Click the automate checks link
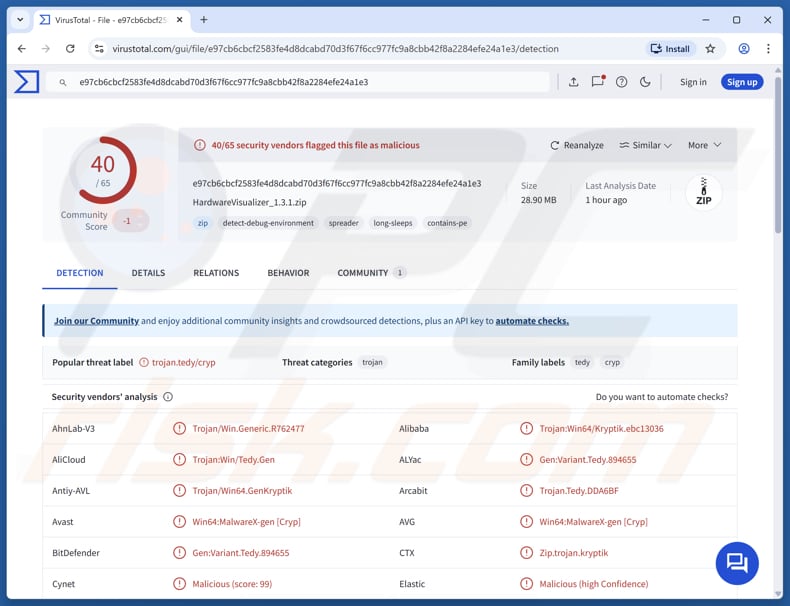790x606 pixels. click(x=532, y=321)
